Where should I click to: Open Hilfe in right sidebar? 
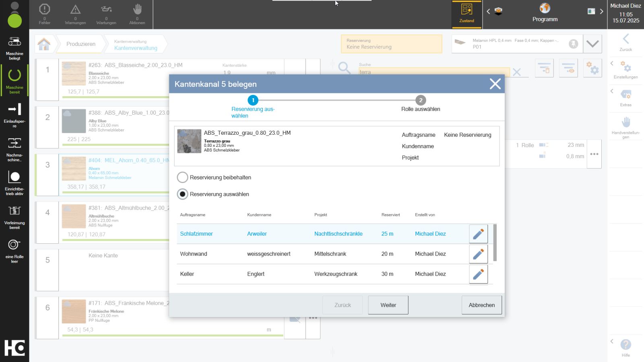[x=625, y=348]
